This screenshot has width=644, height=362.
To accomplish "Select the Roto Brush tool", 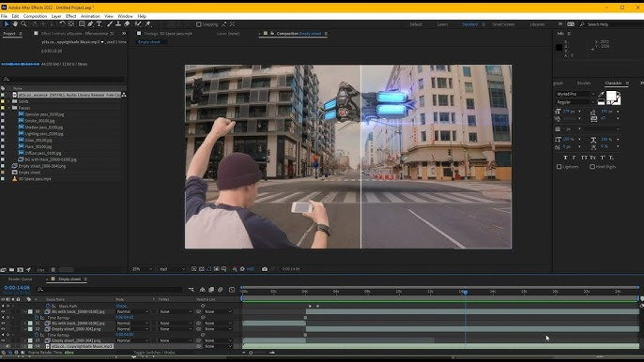I will click(x=138, y=24).
